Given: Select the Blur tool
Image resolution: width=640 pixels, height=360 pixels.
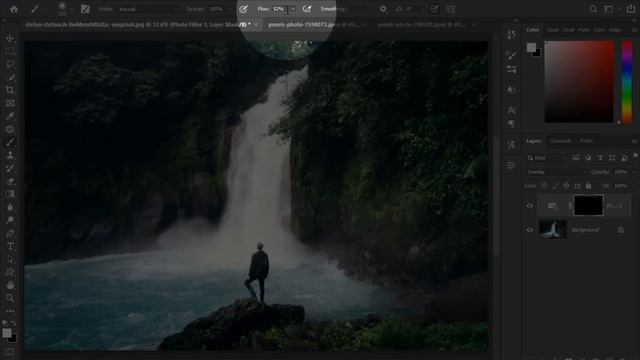Looking at the screenshot, I should click(x=10, y=207).
